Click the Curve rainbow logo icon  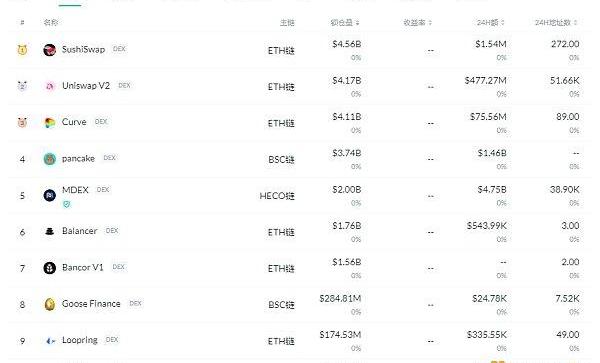point(50,122)
